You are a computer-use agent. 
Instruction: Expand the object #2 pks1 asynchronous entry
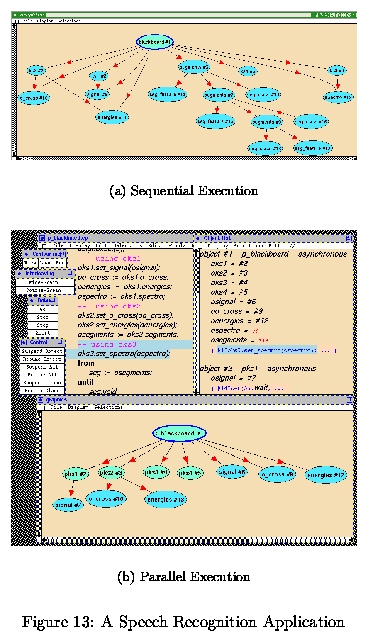click(258, 368)
